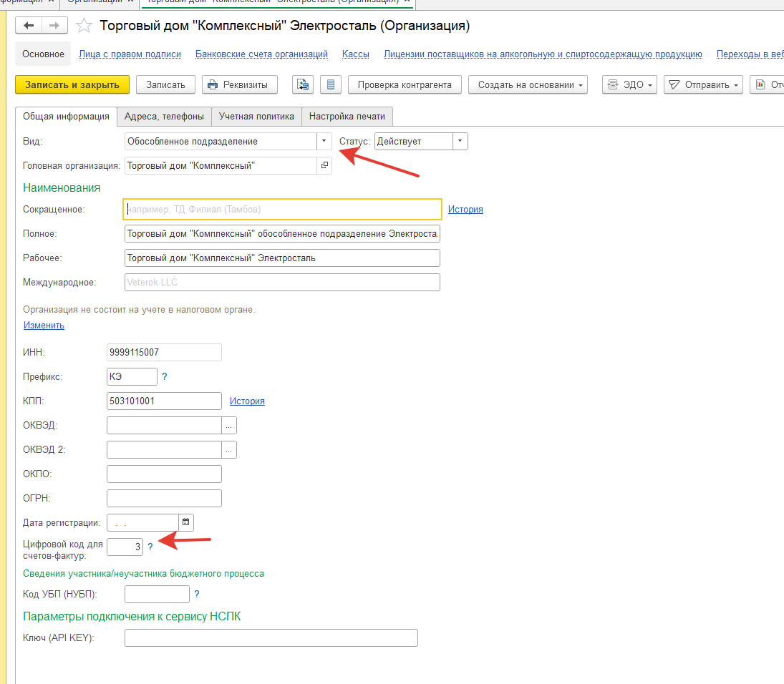Expand the Статус dropdown
The height and width of the screenshot is (684, 784).
(x=460, y=142)
